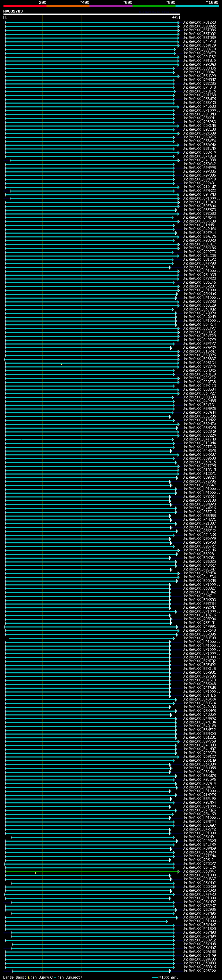
Task: Click the 'Large gaps:' legend text
Action: pos(15,977)
